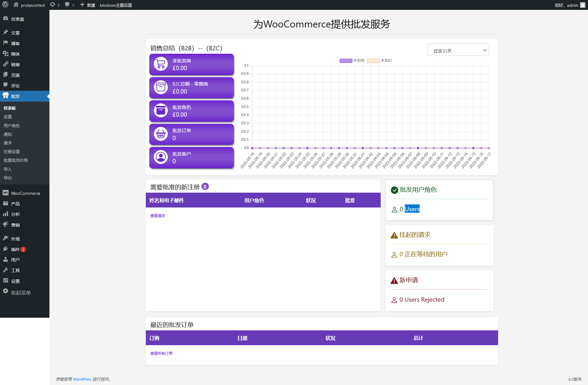Click the 博客 flag icon
Image resolution: width=588 pixels, height=385 pixels.
point(6,43)
